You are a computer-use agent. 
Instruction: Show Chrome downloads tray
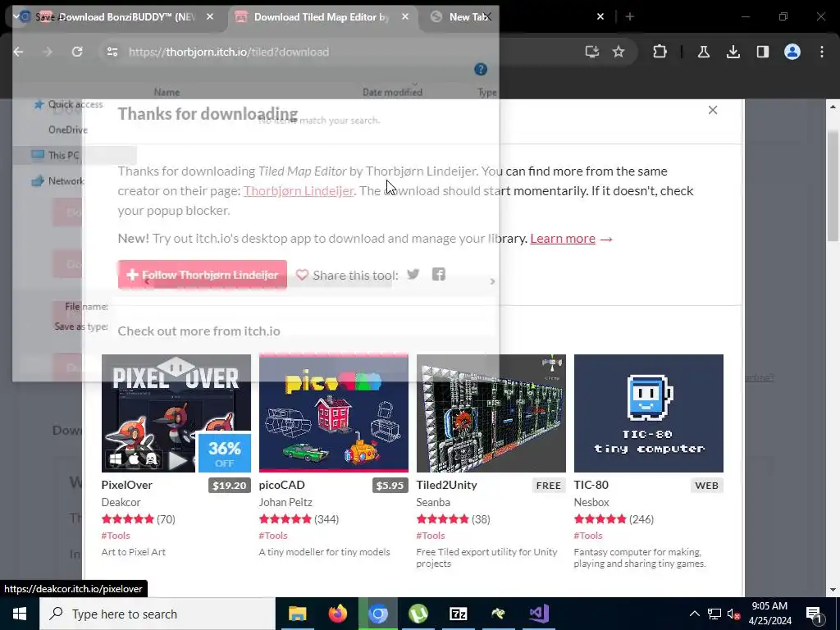(x=733, y=52)
